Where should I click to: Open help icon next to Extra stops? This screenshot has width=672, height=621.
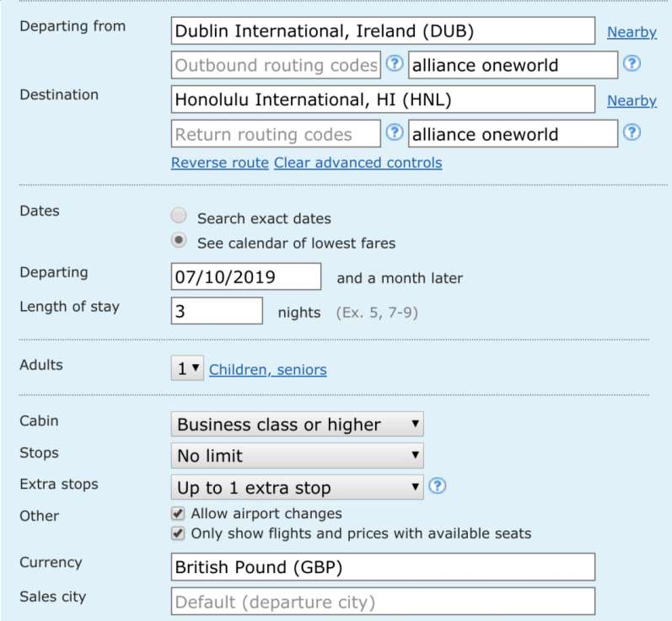(x=437, y=485)
